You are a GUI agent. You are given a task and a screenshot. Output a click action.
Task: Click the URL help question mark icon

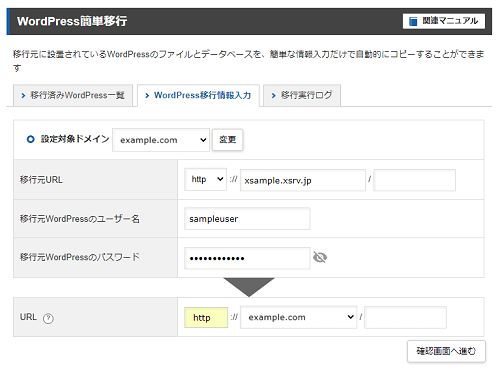[48, 318]
